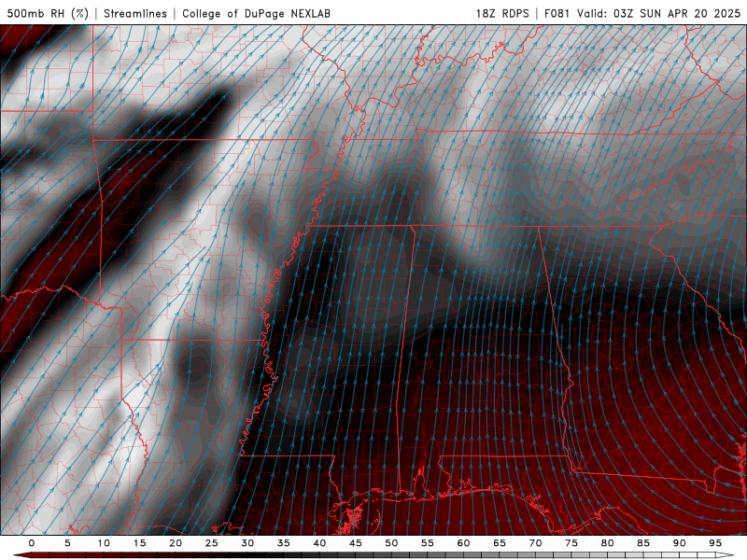The width and height of the screenshot is (747, 560).
Task: Click the colorbar label "75"
Action: click(x=571, y=543)
